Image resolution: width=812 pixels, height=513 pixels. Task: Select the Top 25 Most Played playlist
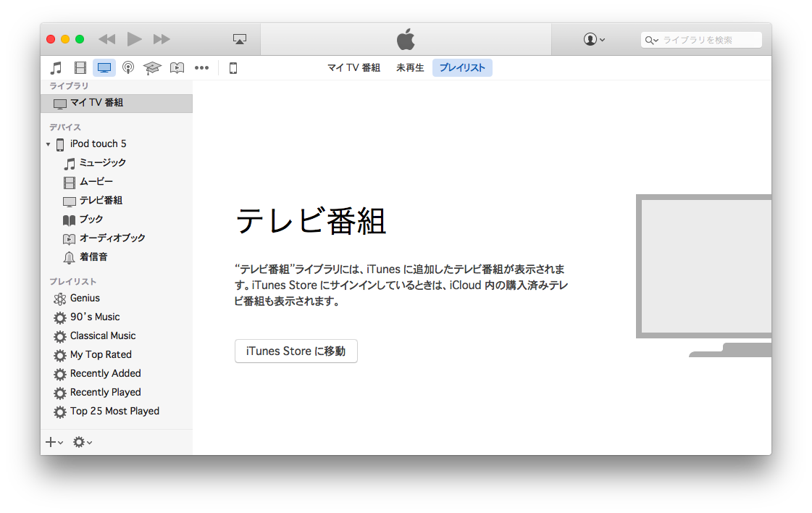[x=117, y=412]
